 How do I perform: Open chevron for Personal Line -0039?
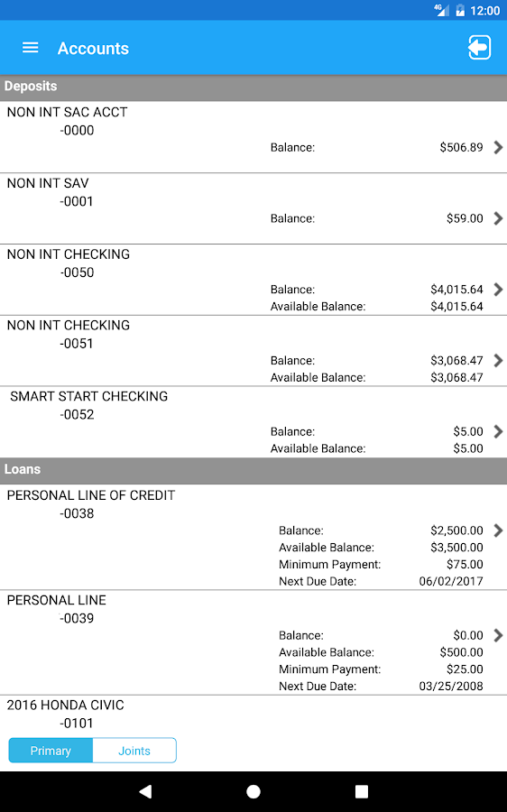coord(498,635)
